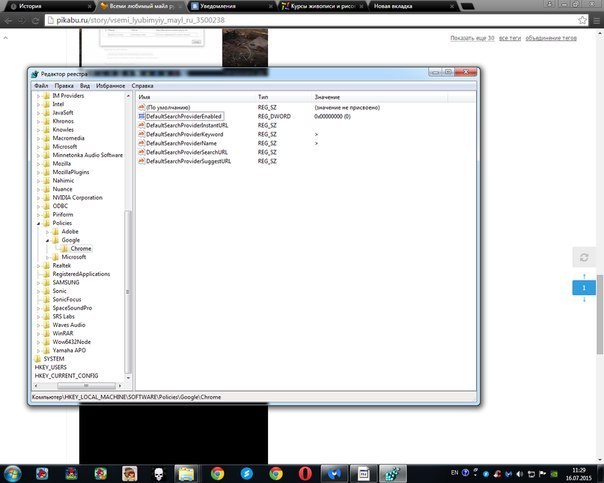Expand the JavaSoft tree node
The height and width of the screenshot is (483, 604).
38,112
